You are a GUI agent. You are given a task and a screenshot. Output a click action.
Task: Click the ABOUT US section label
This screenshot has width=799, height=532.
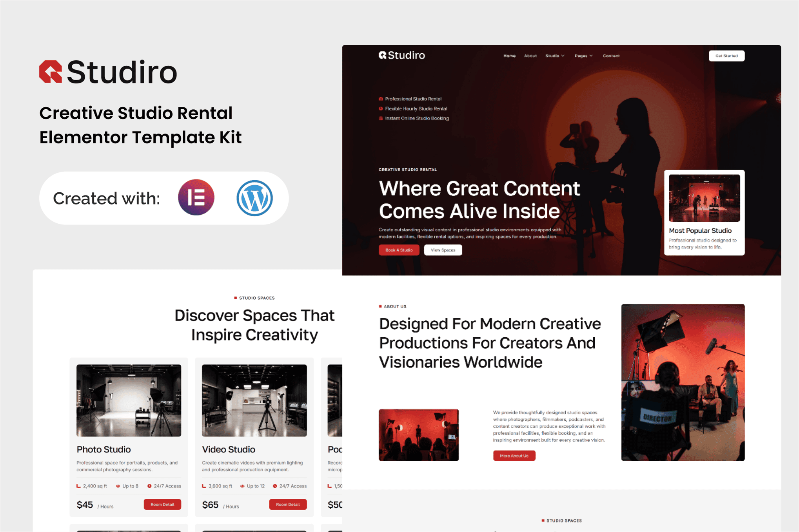(395, 307)
